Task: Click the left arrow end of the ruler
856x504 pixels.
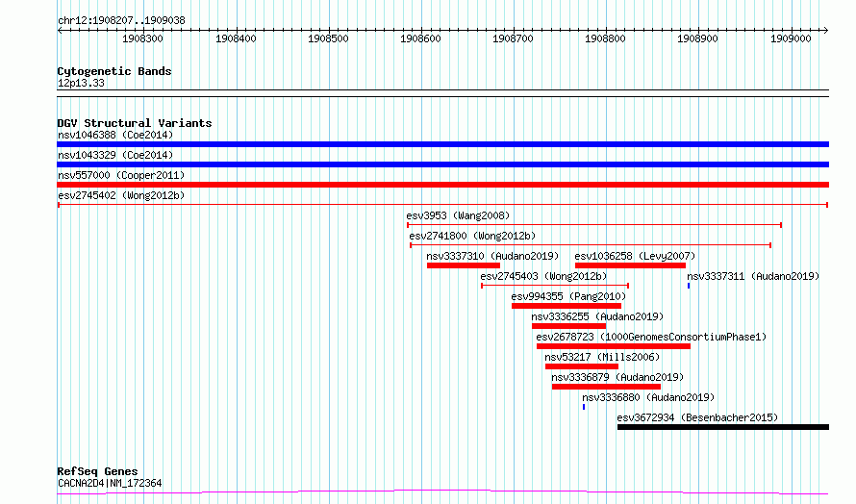Action: [x=60, y=31]
